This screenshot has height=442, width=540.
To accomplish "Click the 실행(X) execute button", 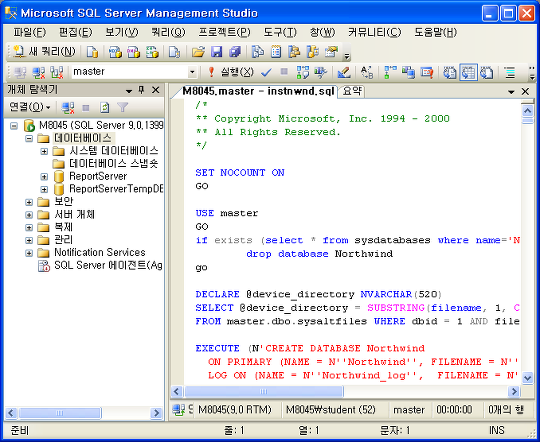I will (x=231, y=72).
